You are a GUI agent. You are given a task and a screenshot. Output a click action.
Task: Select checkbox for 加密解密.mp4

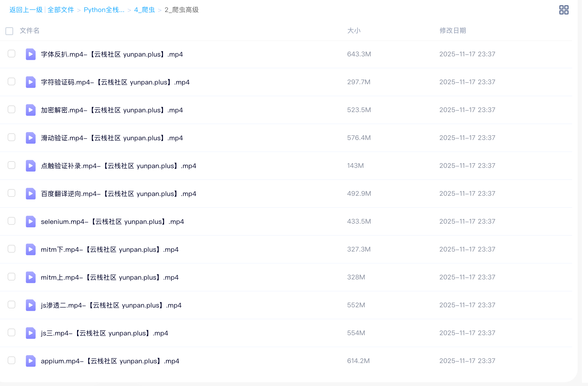[11, 109]
